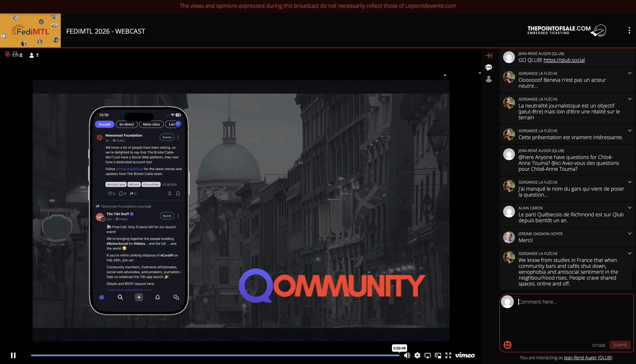Open the three-dot options menu
The width and height of the screenshot is (636, 364).
click(x=629, y=31)
